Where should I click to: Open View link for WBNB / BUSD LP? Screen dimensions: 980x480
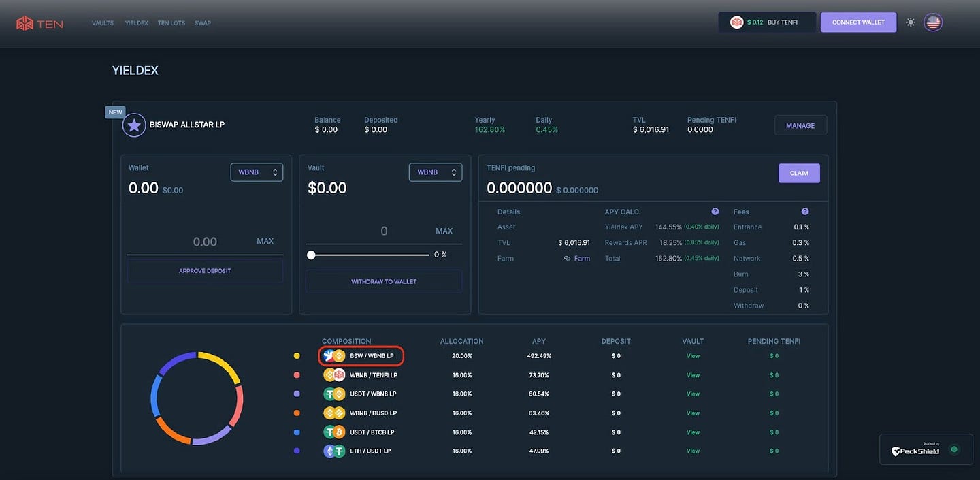(x=693, y=413)
